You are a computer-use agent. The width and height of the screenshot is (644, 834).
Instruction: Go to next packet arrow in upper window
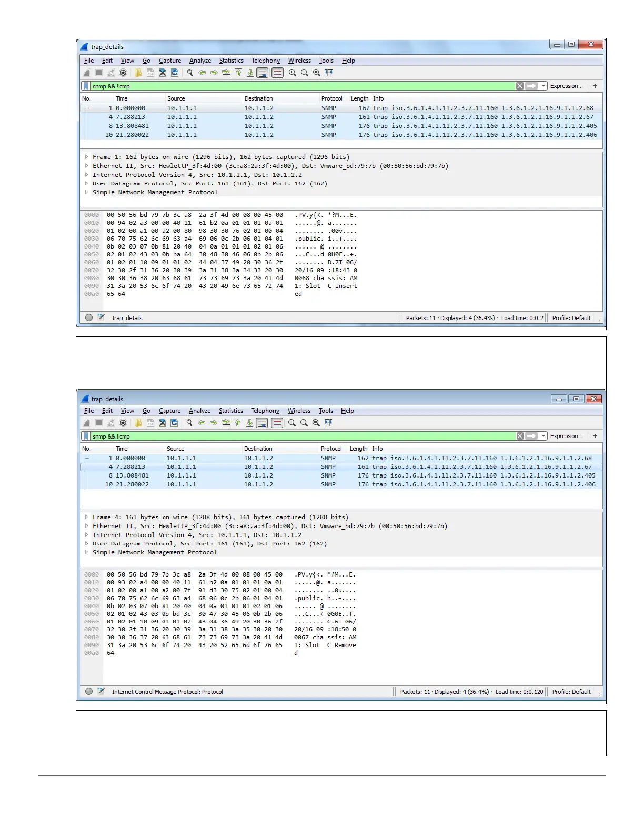pyautogui.click(x=214, y=73)
